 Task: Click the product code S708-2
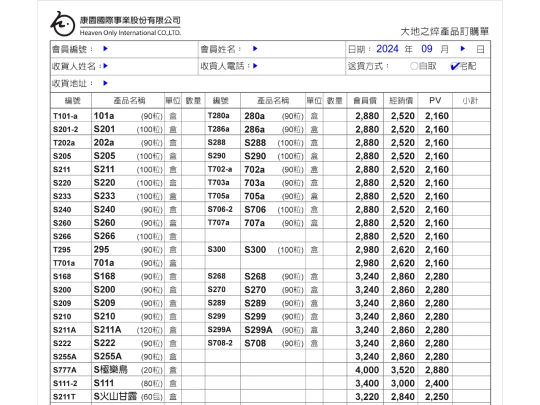(220, 343)
